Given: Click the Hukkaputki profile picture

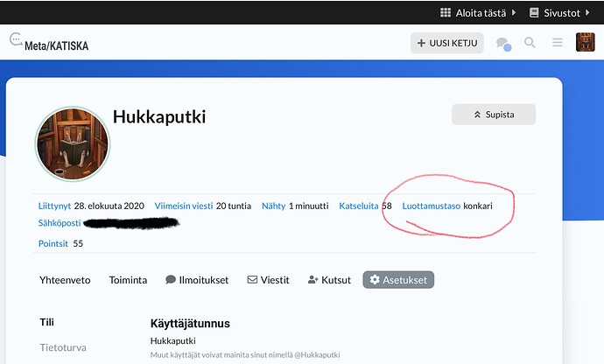Looking at the screenshot, I should point(73,144).
